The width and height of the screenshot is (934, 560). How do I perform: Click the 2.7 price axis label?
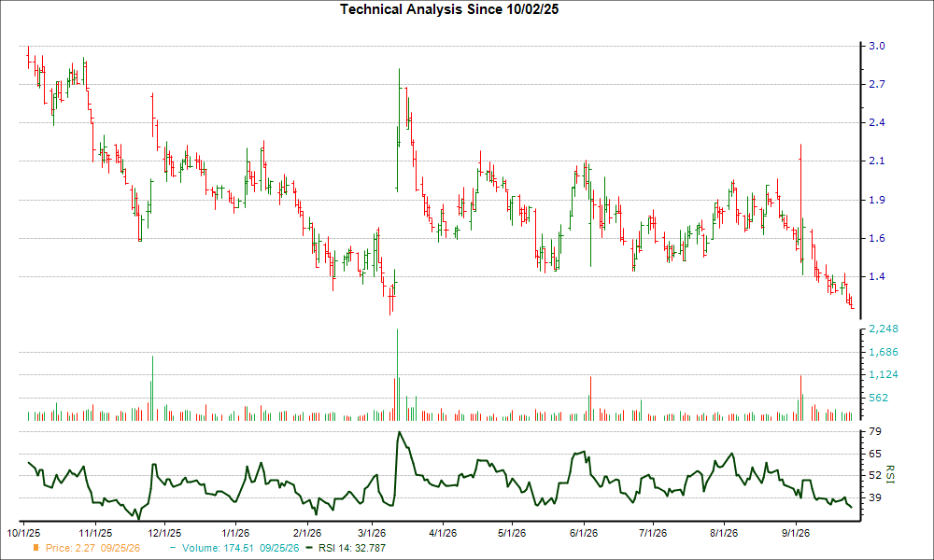tap(877, 84)
